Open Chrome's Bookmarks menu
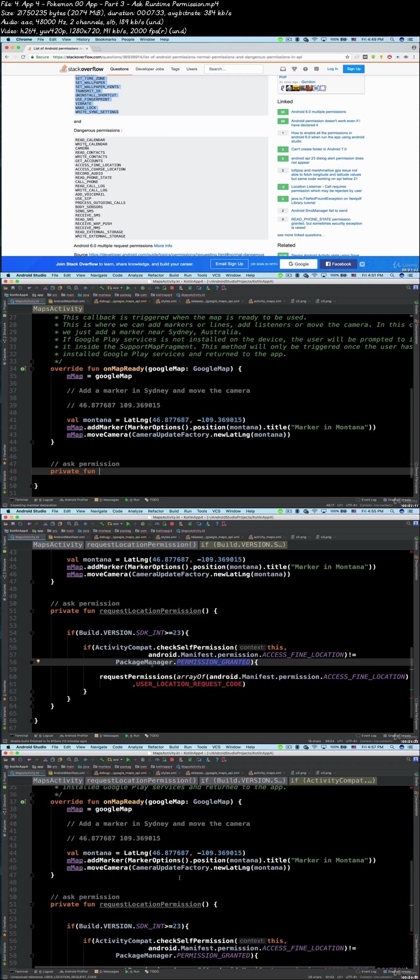Viewport: 420px width, 980px height. [x=105, y=39]
